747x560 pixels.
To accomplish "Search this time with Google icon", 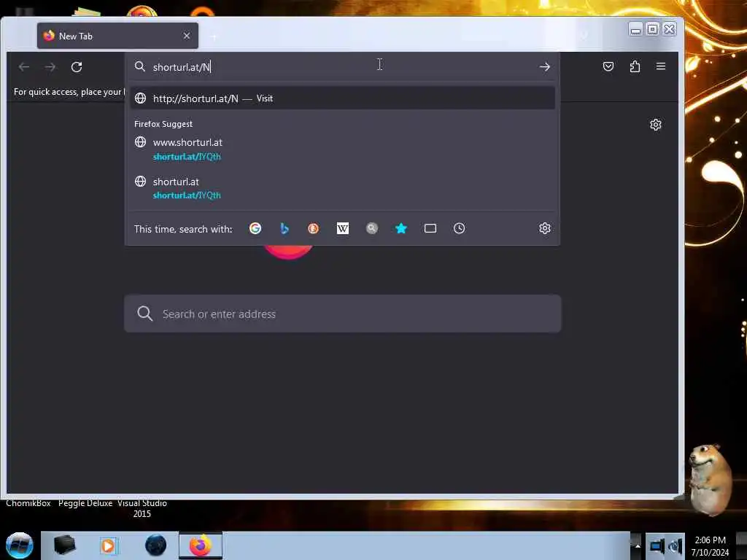I will point(255,228).
